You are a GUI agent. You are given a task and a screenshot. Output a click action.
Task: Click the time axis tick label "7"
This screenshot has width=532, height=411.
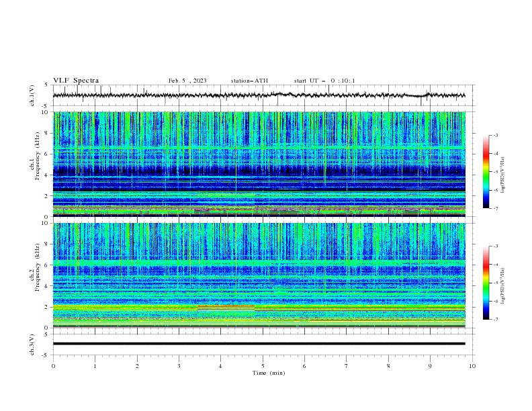[x=347, y=366]
